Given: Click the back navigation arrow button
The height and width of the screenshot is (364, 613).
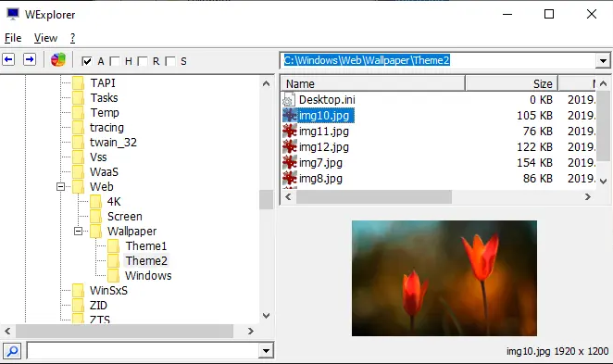Looking at the screenshot, I should 8,60.
